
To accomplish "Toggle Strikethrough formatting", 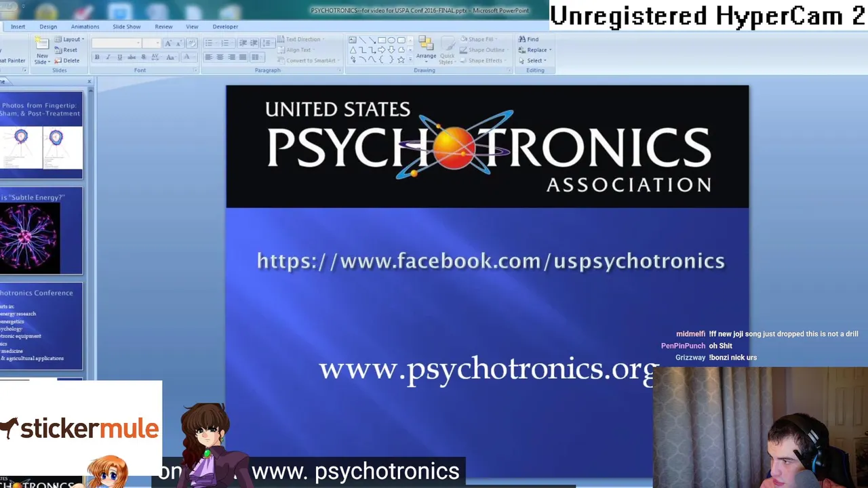I will 132,57.
